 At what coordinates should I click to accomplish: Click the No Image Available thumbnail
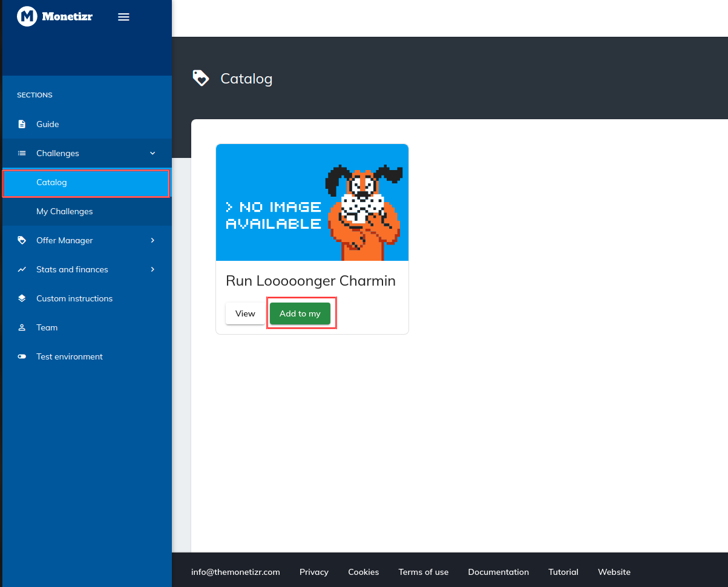pyautogui.click(x=312, y=202)
